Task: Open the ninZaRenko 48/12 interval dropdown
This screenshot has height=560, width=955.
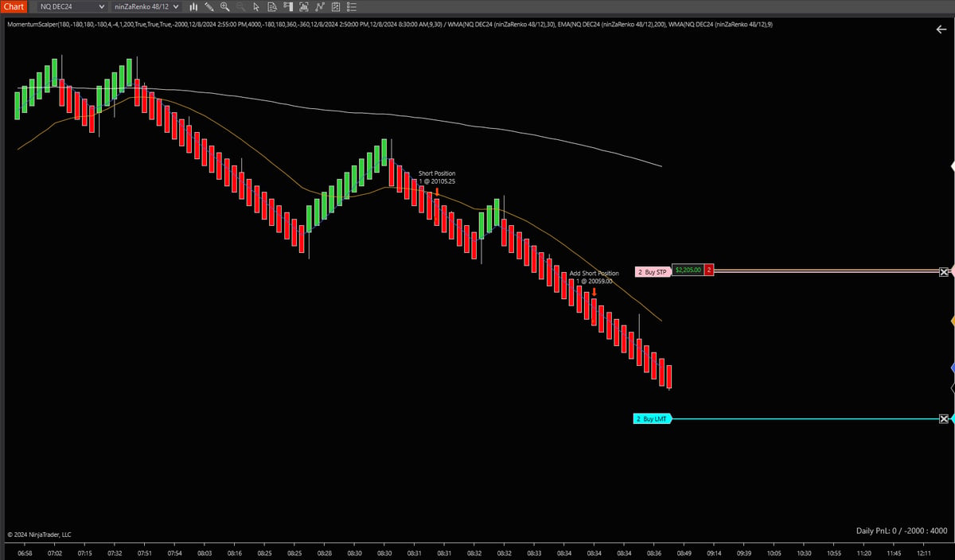Action: (146, 6)
